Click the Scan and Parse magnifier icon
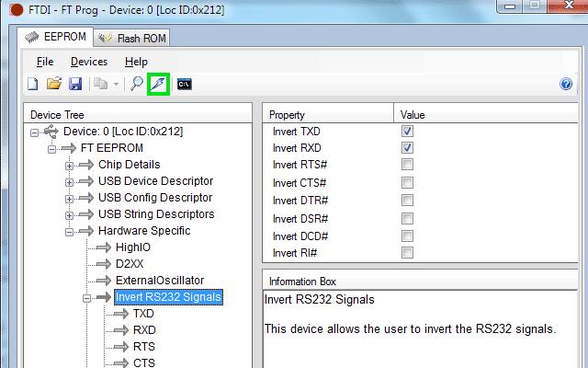This screenshot has height=368, width=588. 137,85
